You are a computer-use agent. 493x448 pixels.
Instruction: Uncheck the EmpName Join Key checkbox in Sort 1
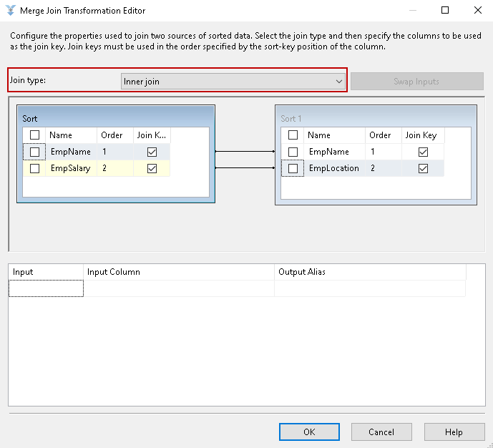coord(423,152)
